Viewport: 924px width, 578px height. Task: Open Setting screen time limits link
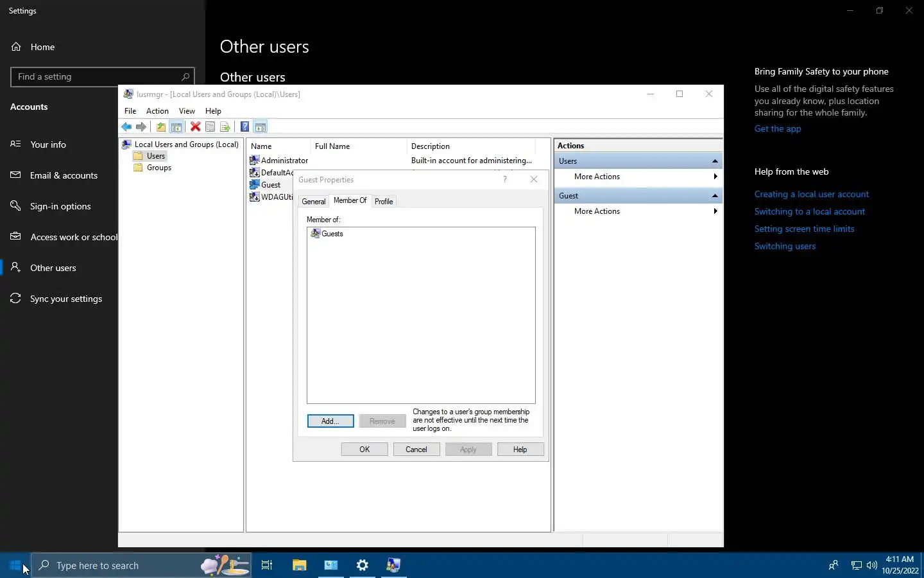[805, 229]
